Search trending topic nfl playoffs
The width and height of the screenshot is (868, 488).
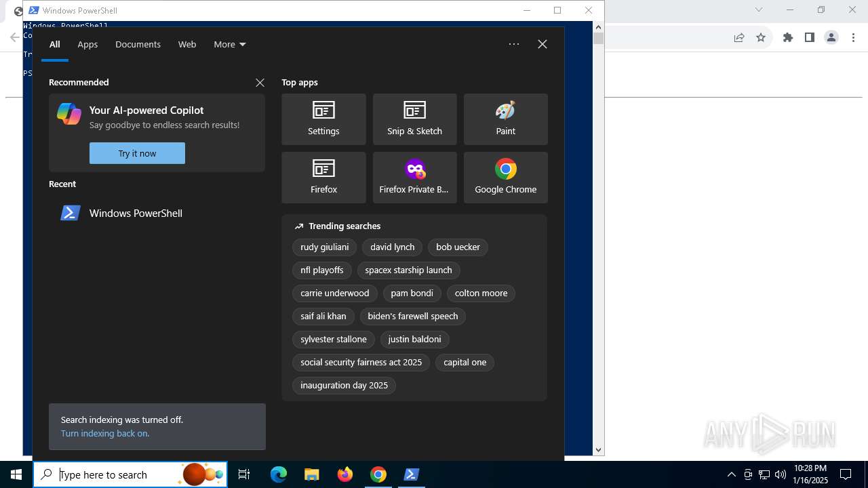[x=322, y=270]
